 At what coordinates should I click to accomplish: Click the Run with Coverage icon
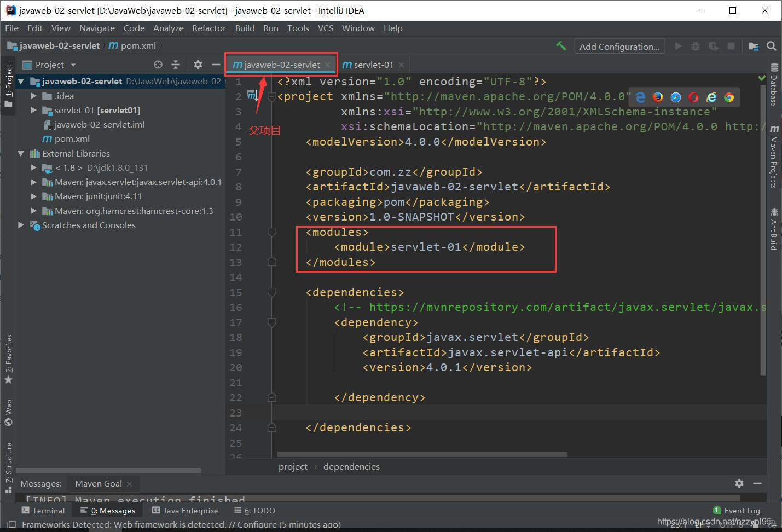pyautogui.click(x=713, y=47)
